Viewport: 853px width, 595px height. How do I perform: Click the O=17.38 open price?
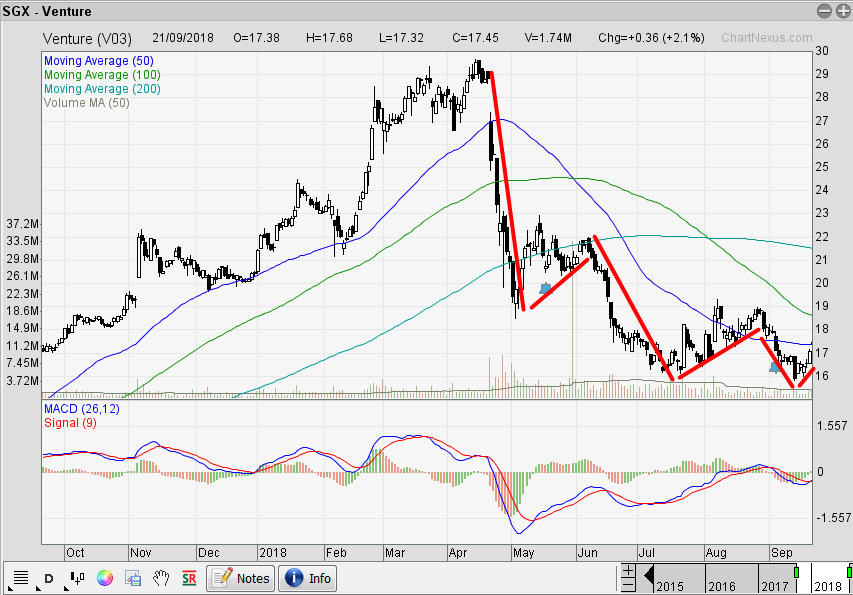[256, 38]
